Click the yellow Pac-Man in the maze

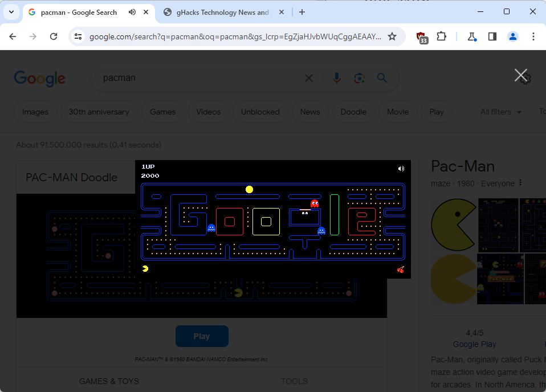click(x=249, y=189)
